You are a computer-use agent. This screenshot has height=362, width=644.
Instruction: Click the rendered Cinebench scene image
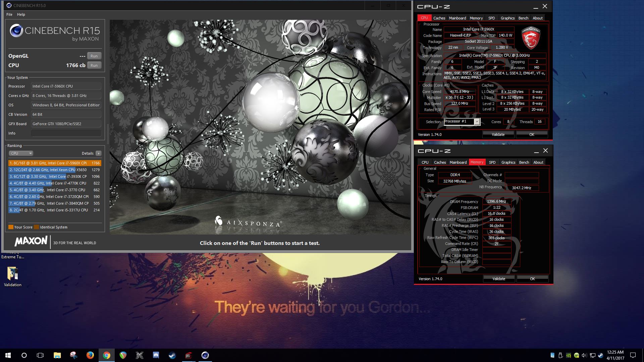[x=260, y=127]
